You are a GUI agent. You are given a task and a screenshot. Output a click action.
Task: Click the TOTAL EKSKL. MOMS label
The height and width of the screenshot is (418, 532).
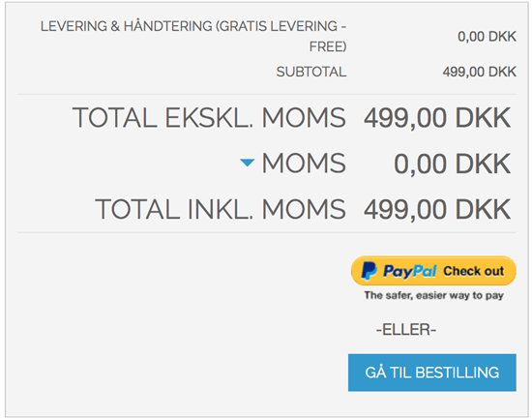click(x=209, y=118)
